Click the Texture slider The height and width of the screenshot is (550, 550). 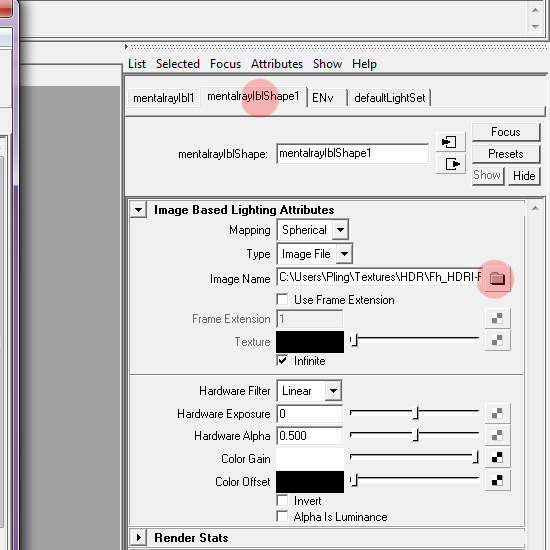[x=415, y=340]
